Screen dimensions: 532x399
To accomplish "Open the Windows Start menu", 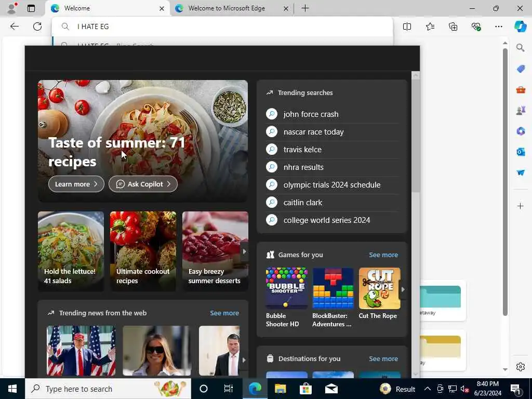I will pyautogui.click(x=12, y=389).
